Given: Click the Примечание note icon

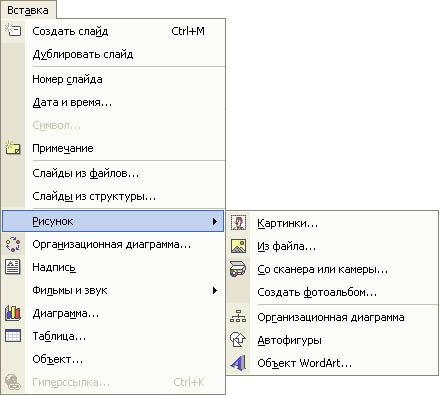Looking at the screenshot, I should (x=13, y=148).
